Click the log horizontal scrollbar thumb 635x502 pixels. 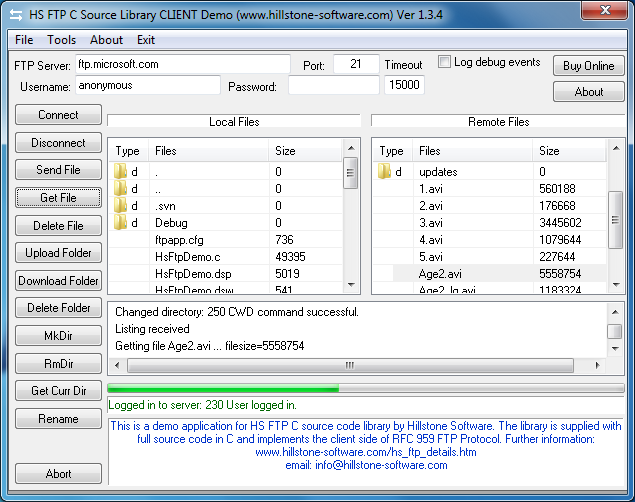coord(350,365)
